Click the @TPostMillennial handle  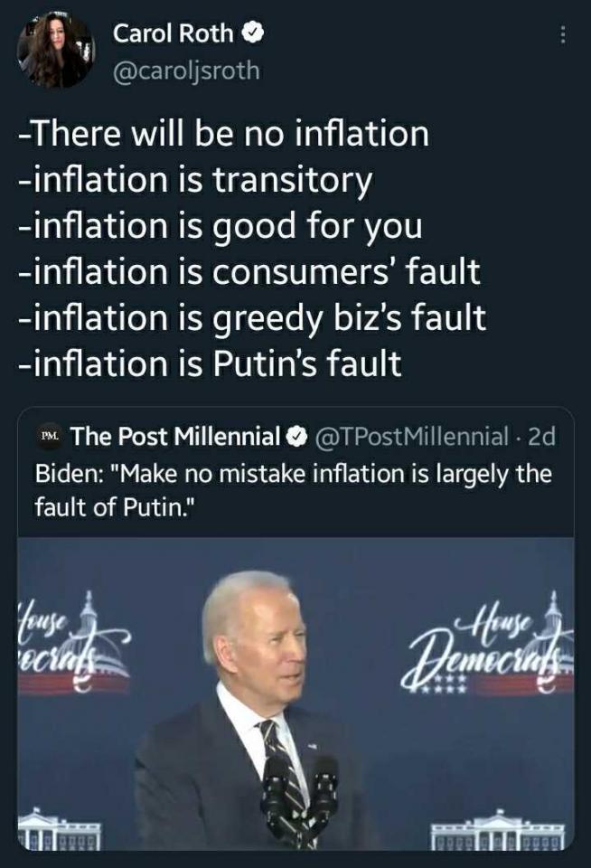(410, 438)
